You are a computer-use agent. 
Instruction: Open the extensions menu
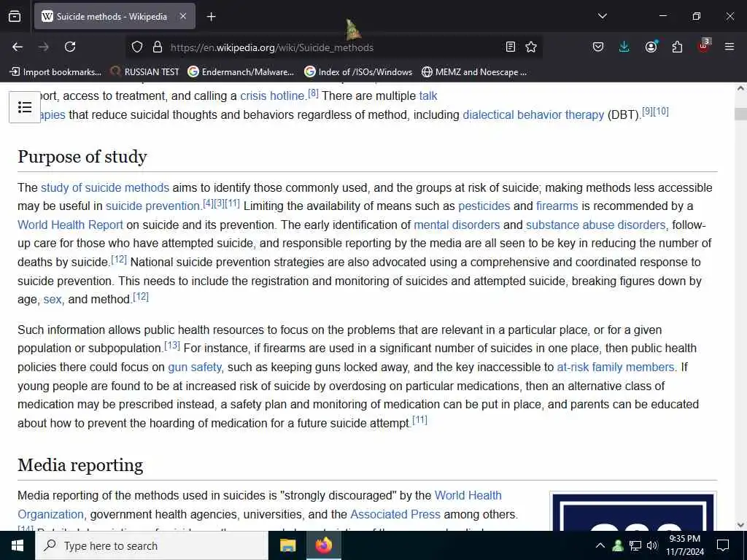click(x=677, y=47)
